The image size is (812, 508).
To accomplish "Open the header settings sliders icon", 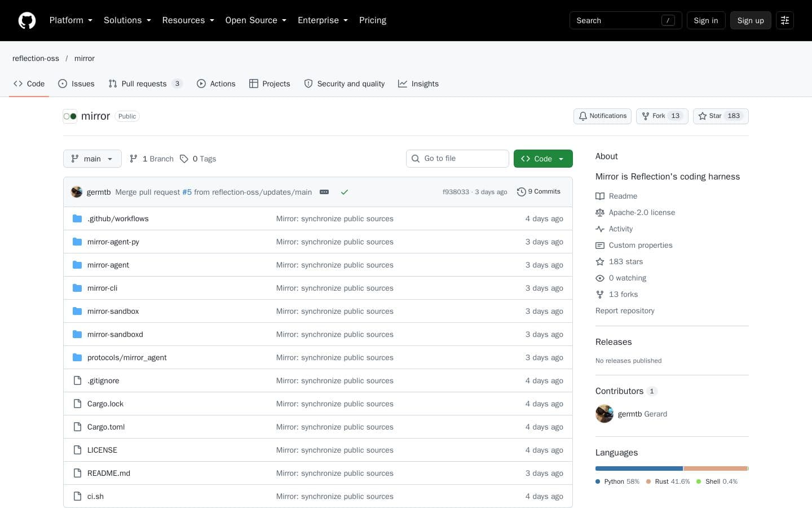I will (x=785, y=20).
